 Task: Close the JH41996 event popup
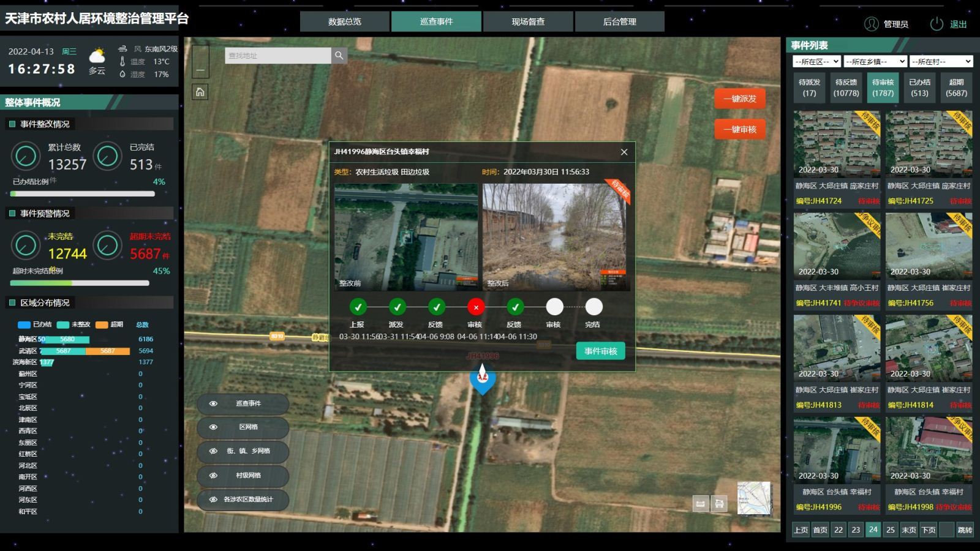[624, 152]
